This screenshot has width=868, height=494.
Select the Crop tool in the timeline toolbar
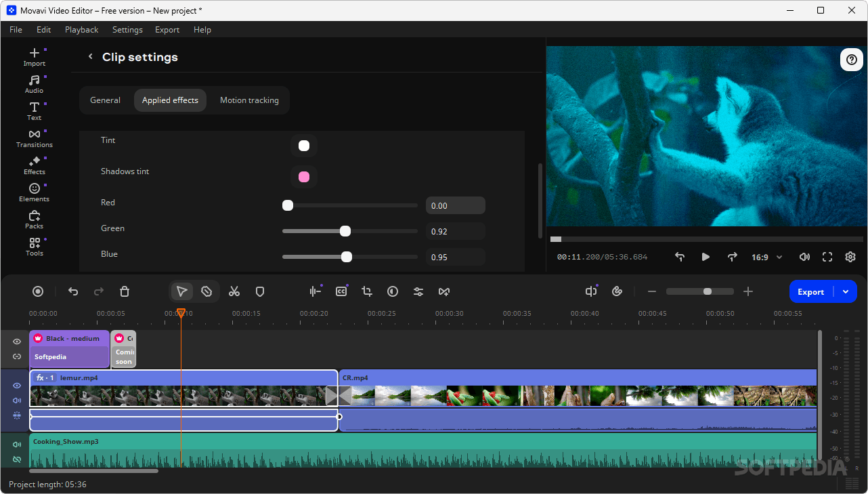pyautogui.click(x=366, y=291)
